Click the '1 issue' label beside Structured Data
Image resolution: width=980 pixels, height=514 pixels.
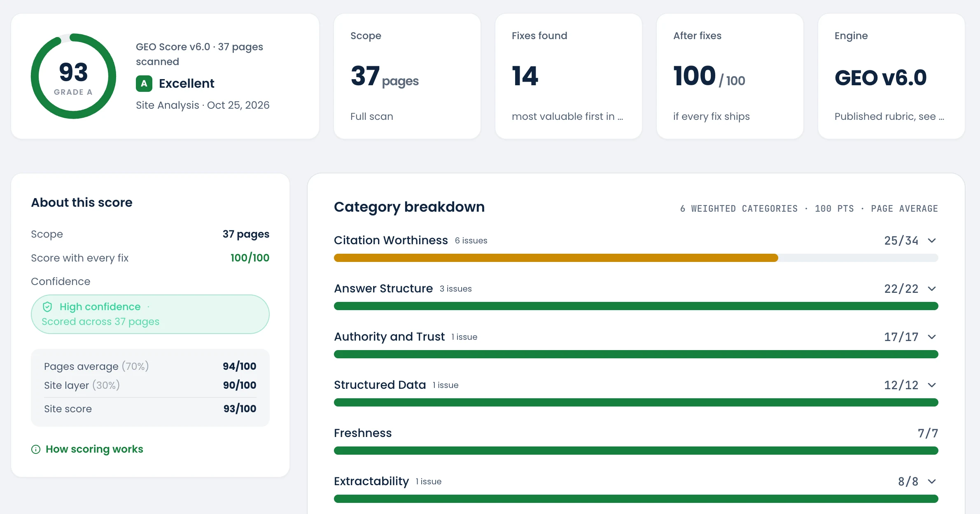[x=446, y=385]
